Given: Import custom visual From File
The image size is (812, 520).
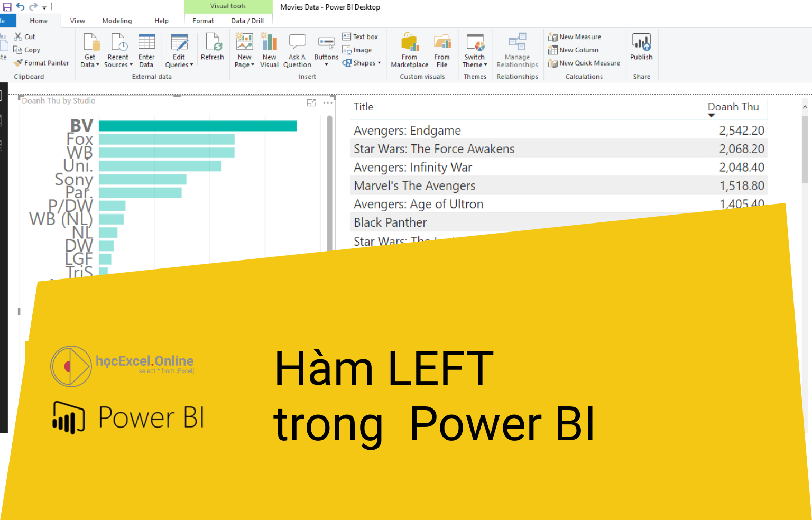Looking at the screenshot, I should 442,50.
